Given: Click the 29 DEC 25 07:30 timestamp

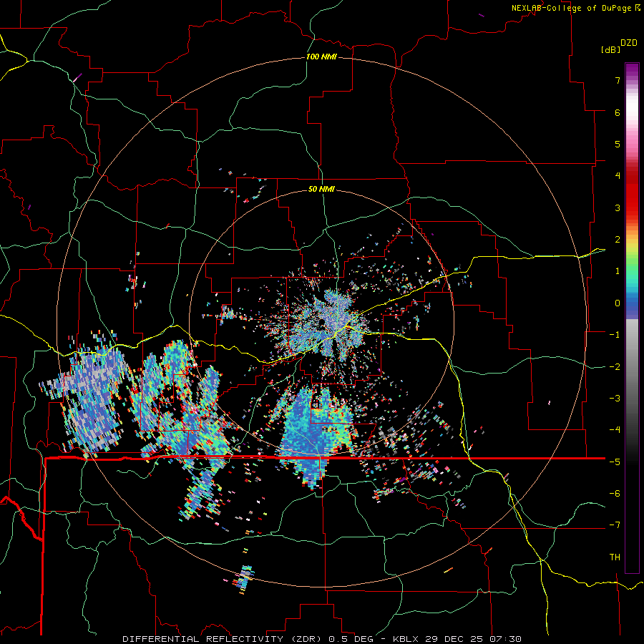Looking at the screenshot, I should 472,639.
